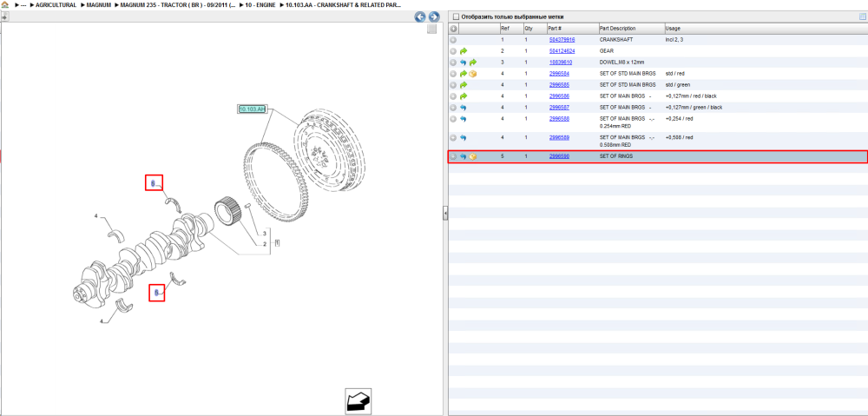Enable 'Отобразить только выбранные метки' checkbox
The height and width of the screenshot is (416, 868).
click(x=456, y=17)
